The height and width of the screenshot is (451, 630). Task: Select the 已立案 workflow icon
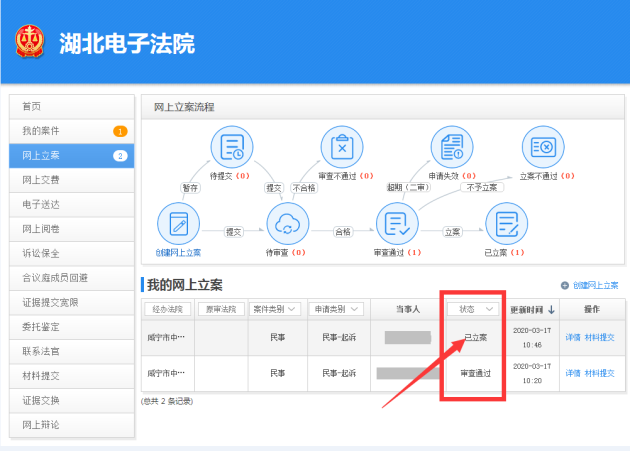[505, 224]
